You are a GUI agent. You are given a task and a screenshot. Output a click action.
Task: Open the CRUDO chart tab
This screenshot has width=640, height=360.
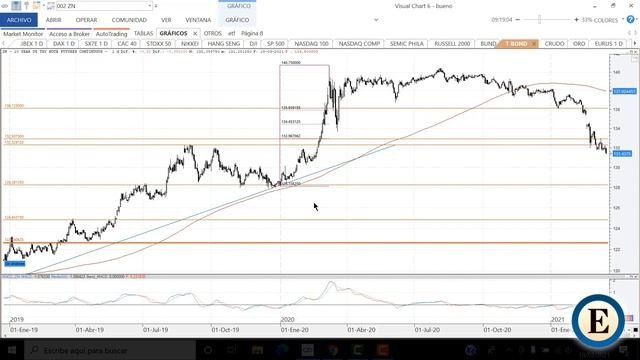coord(554,44)
